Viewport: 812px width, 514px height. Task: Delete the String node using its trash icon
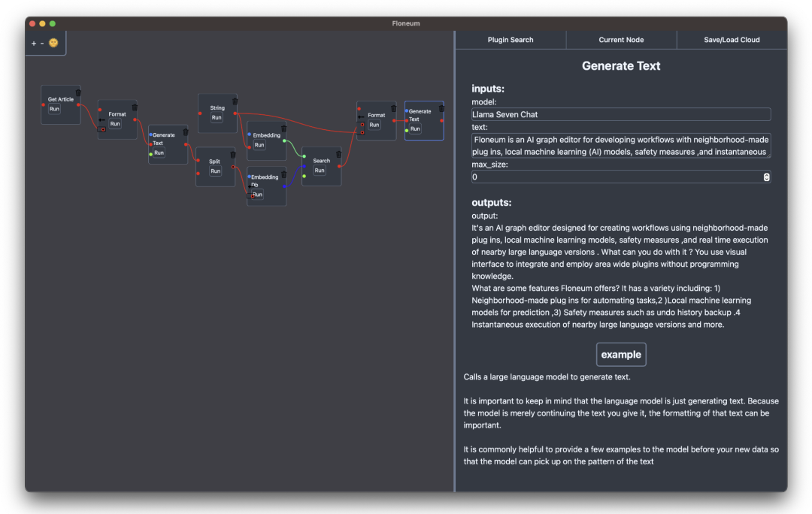tap(235, 101)
